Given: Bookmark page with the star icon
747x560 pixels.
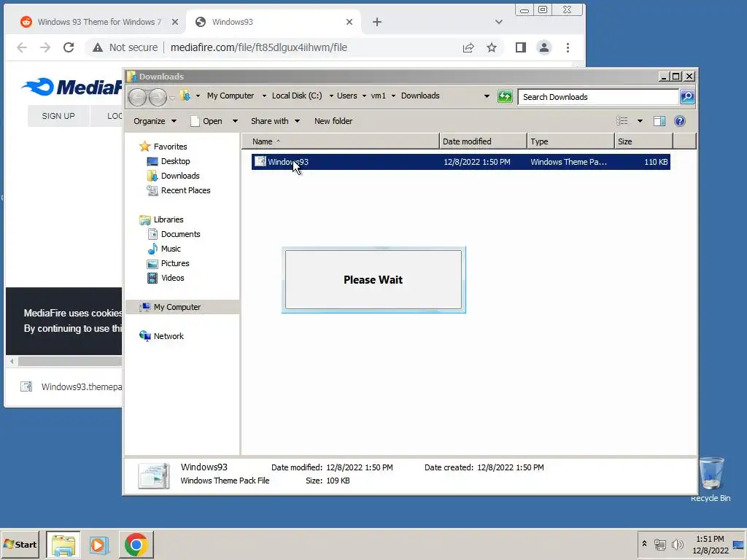Looking at the screenshot, I should (492, 47).
